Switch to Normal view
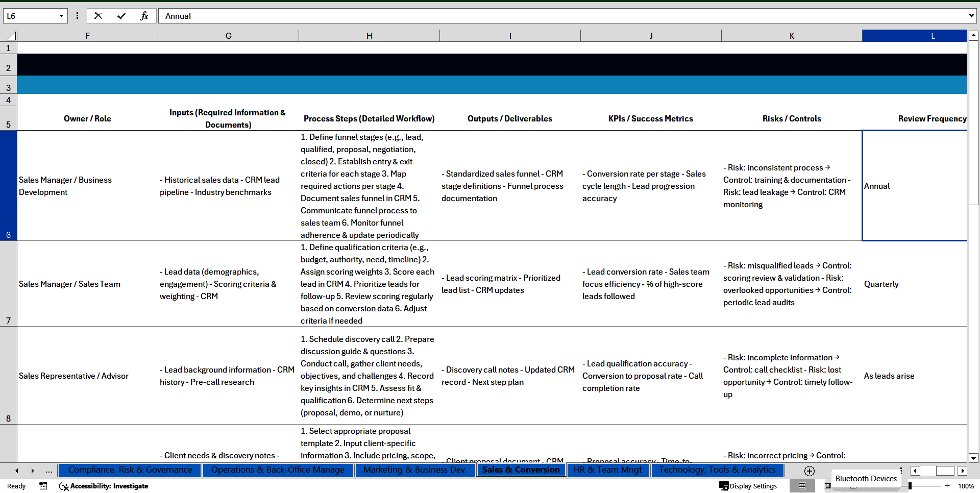Image resolution: width=980 pixels, height=493 pixels. click(x=802, y=486)
